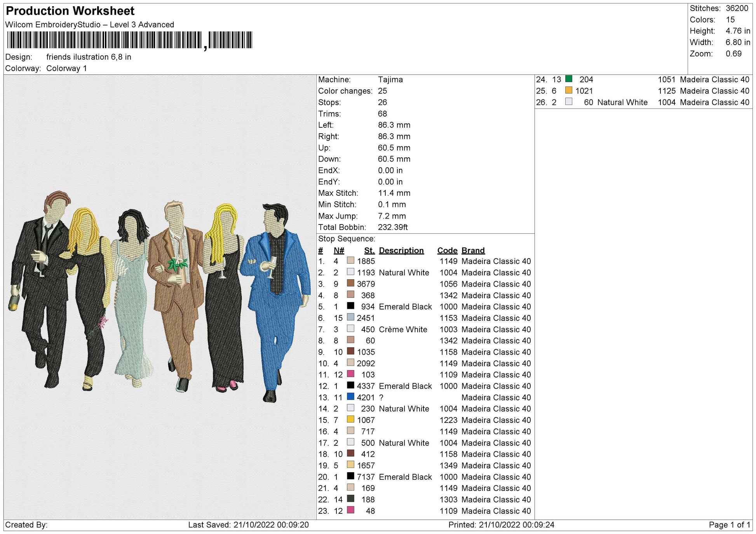The image size is (756, 534).
Task: Click the Brand column header
Action: pos(473,250)
